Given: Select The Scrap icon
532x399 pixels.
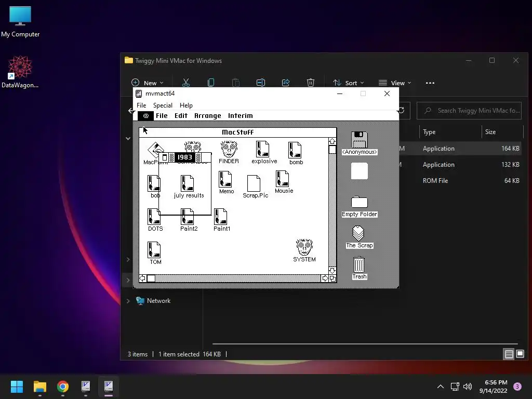Looking at the screenshot, I should (358, 233).
